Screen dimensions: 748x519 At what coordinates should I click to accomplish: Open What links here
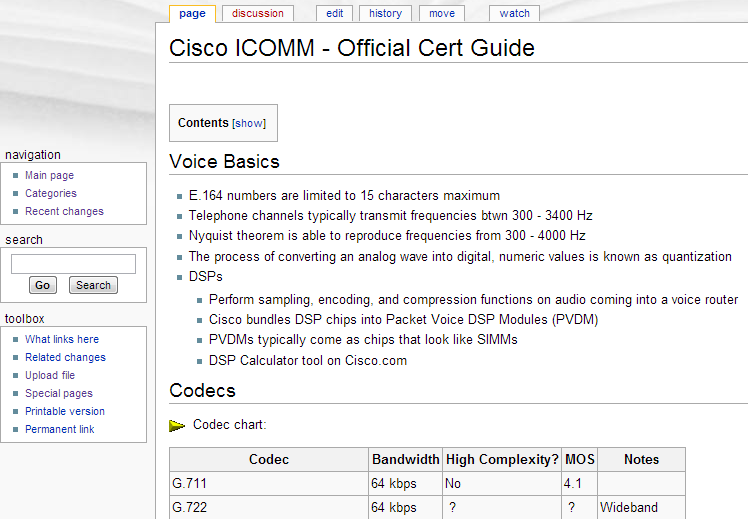tap(62, 339)
